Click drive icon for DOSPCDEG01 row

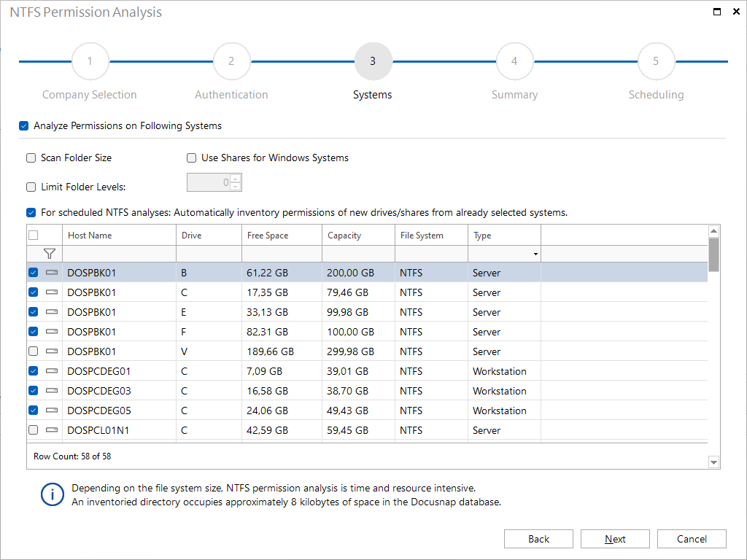[x=52, y=371]
